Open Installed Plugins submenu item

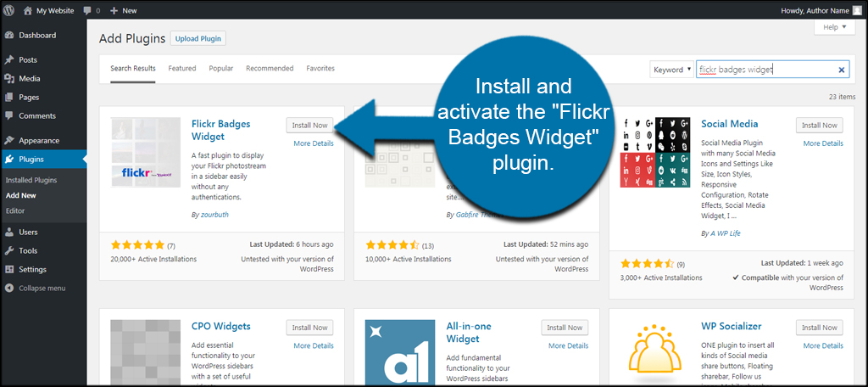pyautogui.click(x=31, y=180)
